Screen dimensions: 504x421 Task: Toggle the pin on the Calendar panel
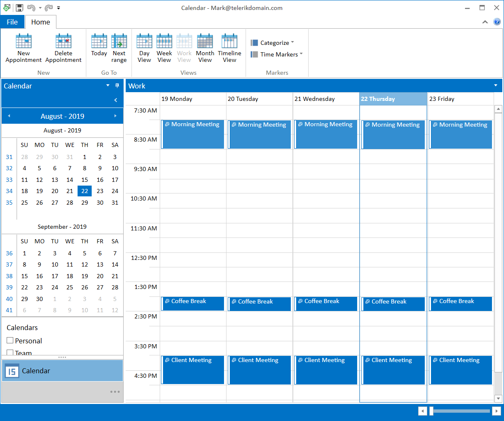click(117, 86)
